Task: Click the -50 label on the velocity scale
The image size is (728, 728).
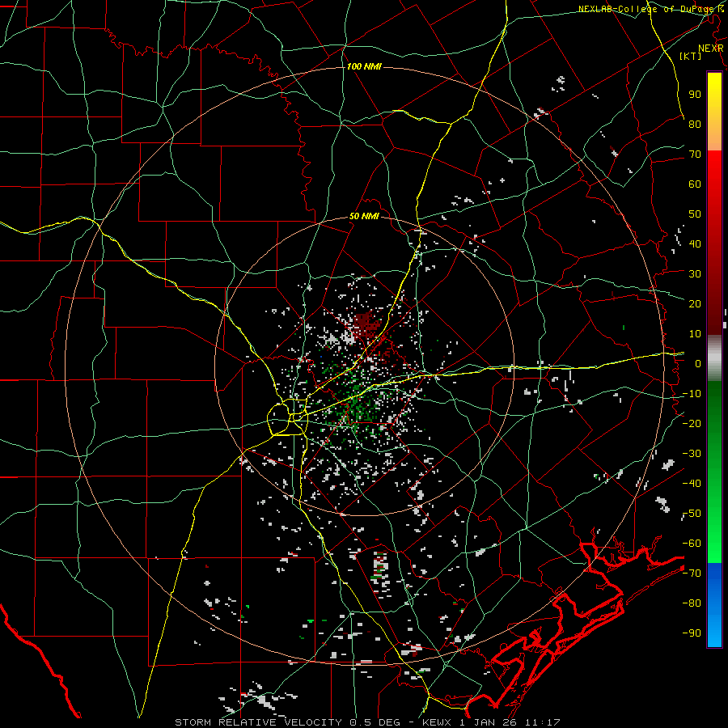Action: 692,514
